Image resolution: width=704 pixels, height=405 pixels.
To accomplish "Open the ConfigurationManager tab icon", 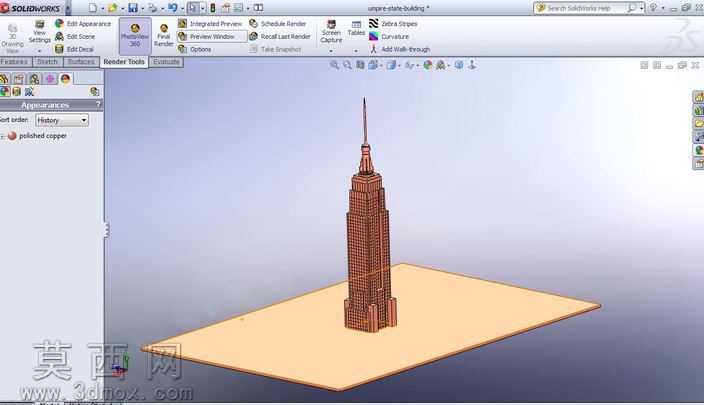I will [34, 79].
